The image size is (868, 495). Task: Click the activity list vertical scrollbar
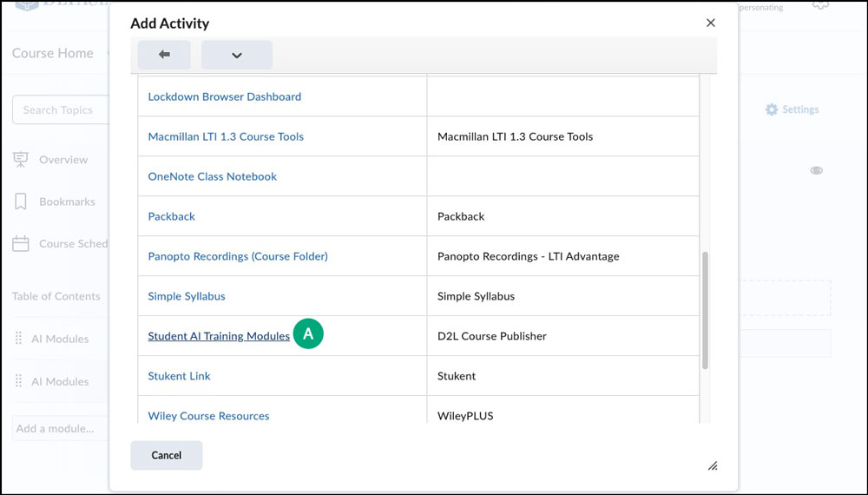(705, 310)
